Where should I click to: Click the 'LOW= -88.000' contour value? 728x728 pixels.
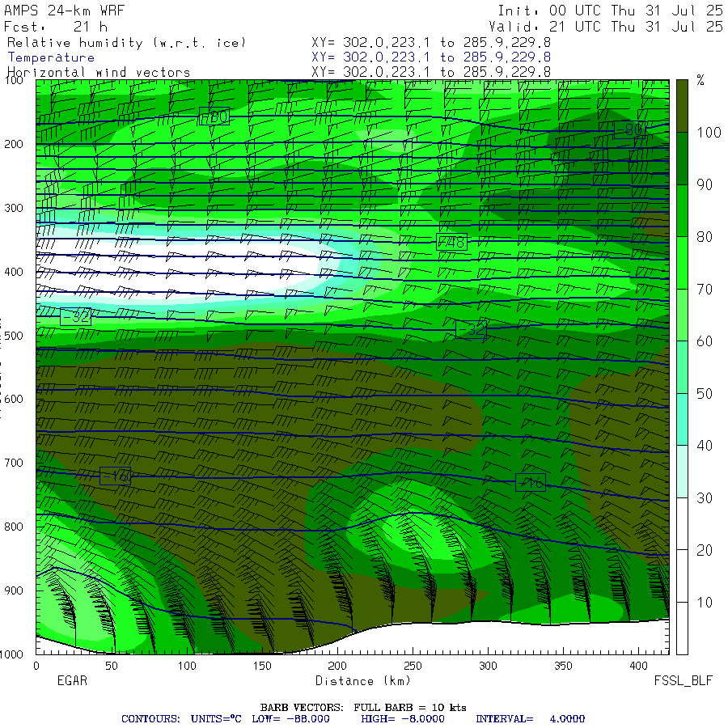[x=290, y=719]
